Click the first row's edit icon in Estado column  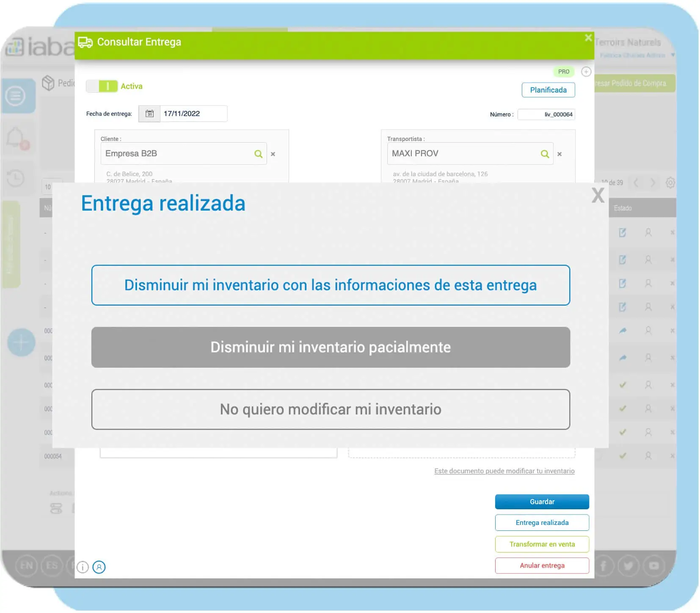[x=622, y=232]
